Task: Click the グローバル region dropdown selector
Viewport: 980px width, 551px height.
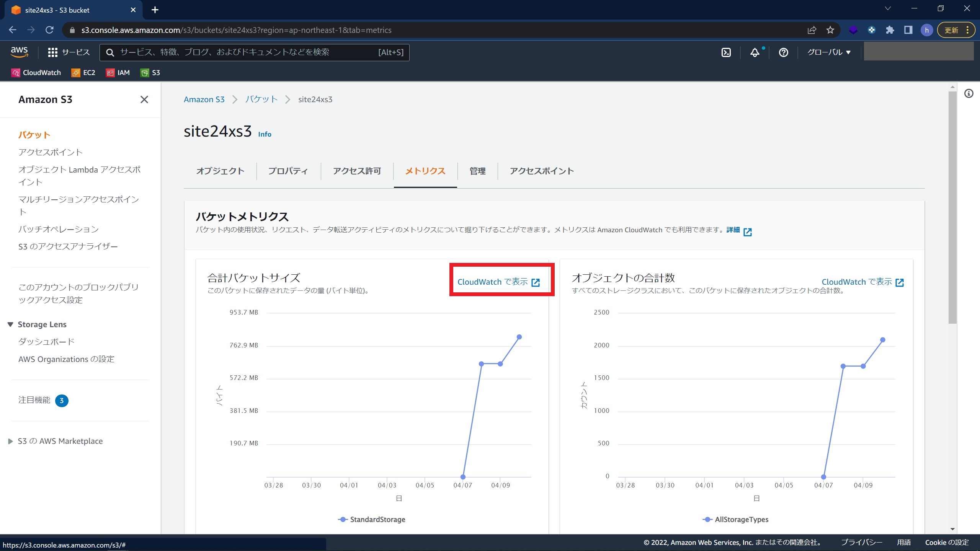Action: coord(829,52)
